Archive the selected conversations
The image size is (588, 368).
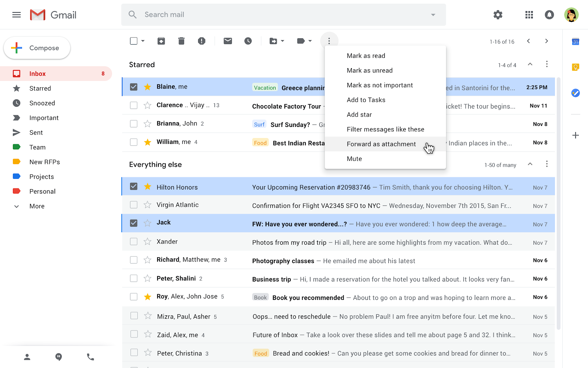(161, 41)
